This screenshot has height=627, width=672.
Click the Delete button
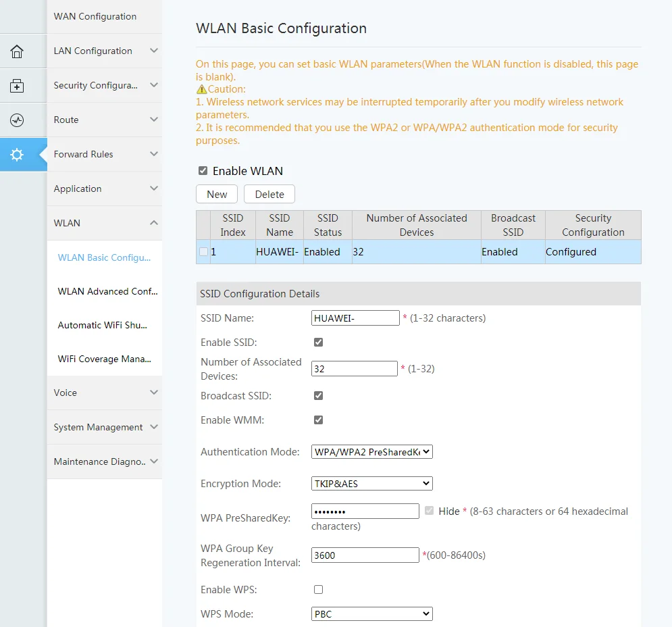[x=269, y=194]
